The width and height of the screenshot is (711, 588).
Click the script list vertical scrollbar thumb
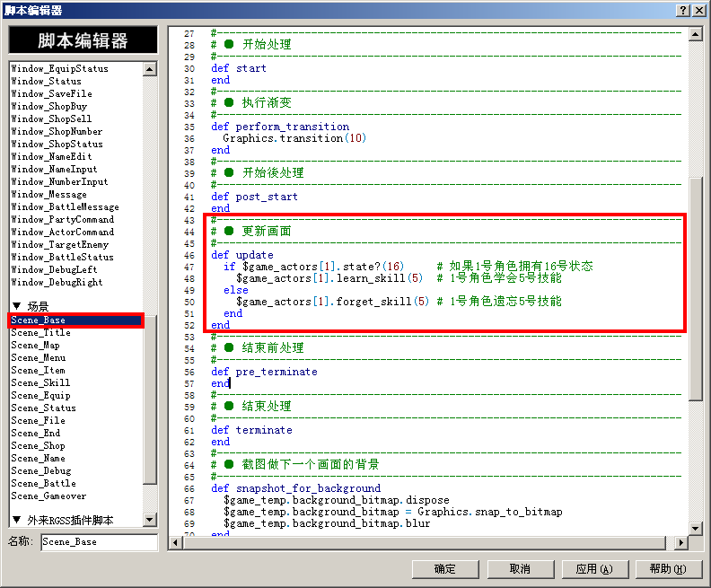pos(150,399)
